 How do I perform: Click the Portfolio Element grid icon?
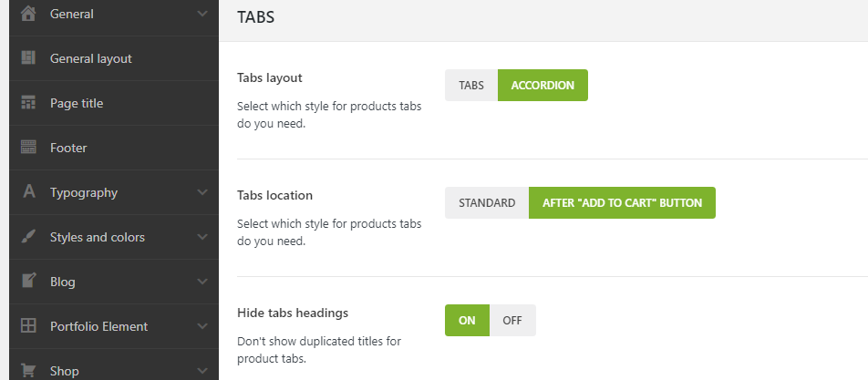[28, 326]
